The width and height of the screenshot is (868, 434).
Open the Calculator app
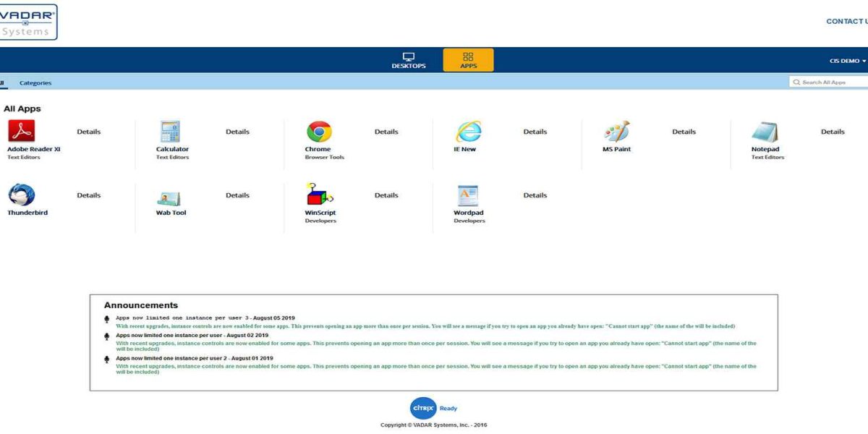point(171,131)
